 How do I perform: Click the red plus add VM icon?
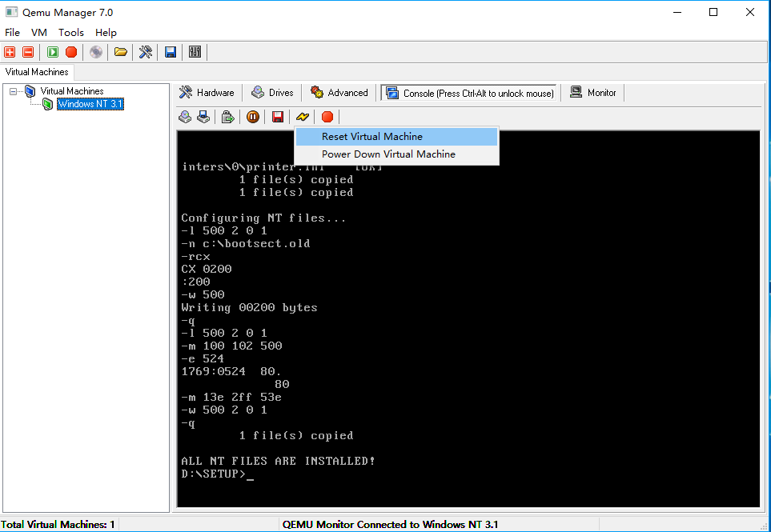pyautogui.click(x=10, y=52)
